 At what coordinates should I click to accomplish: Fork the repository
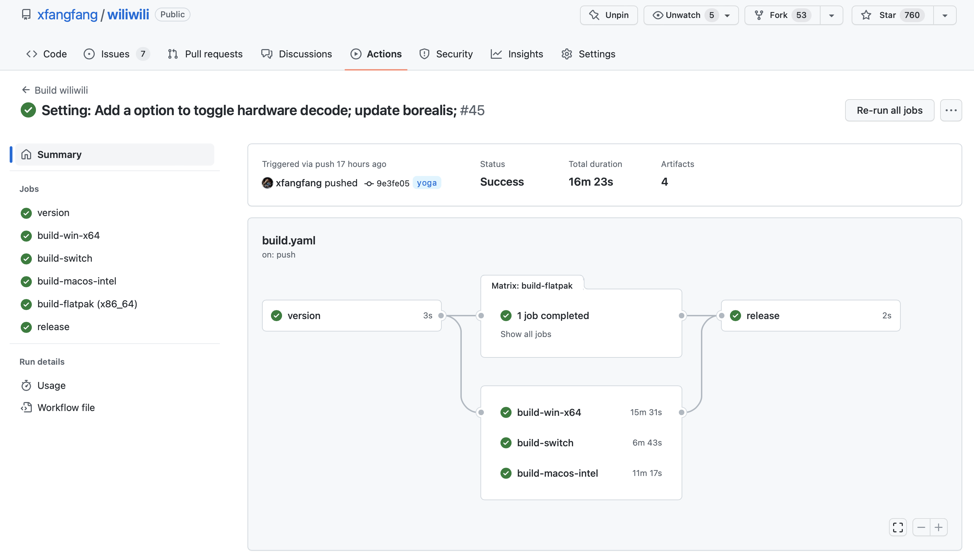coord(783,15)
